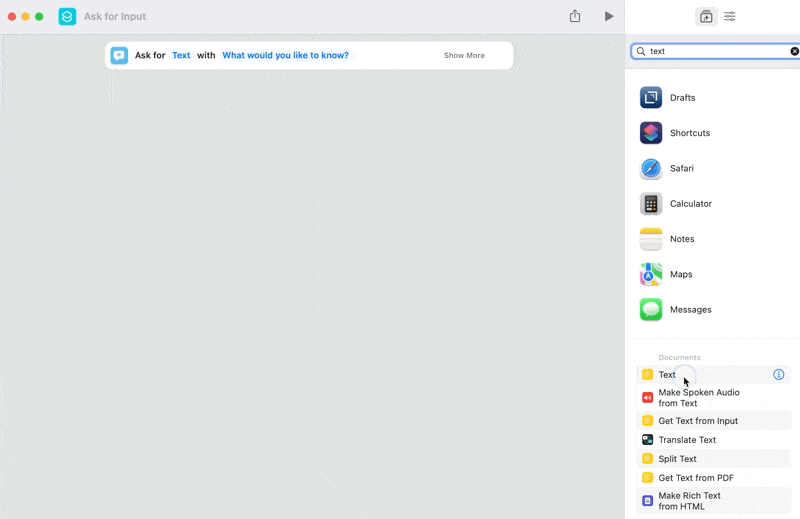Click the Translate Text action icon
This screenshot has height=519, width=800.
[647, 439]
